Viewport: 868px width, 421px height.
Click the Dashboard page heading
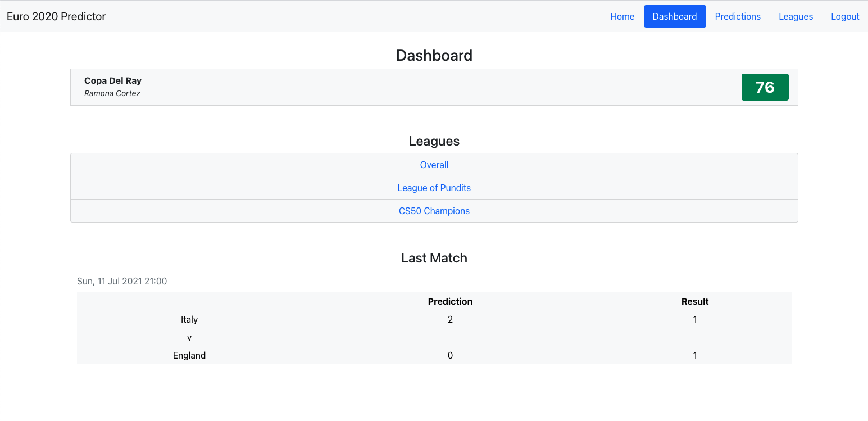click(434, 55)
